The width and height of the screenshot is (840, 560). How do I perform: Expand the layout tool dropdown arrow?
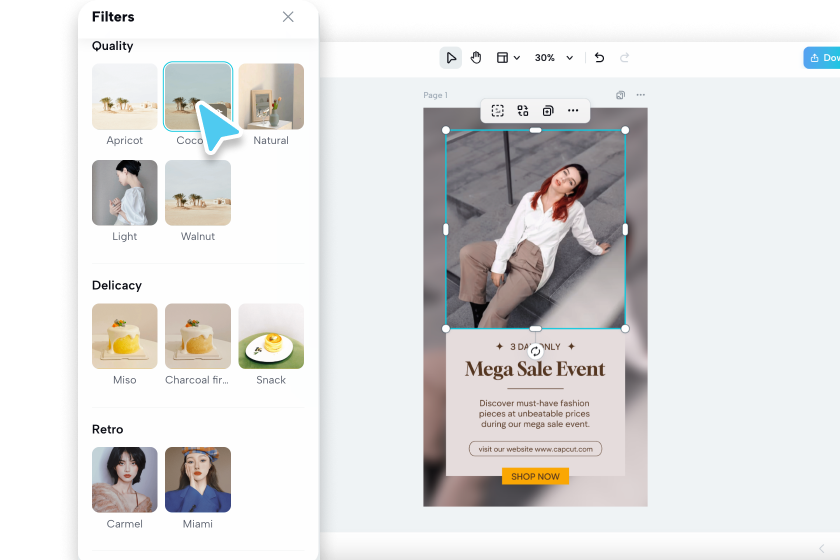point(516,58)
